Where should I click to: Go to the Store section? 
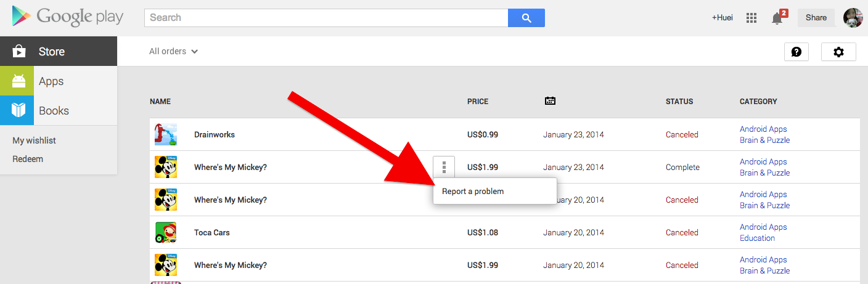click(59, 52)
